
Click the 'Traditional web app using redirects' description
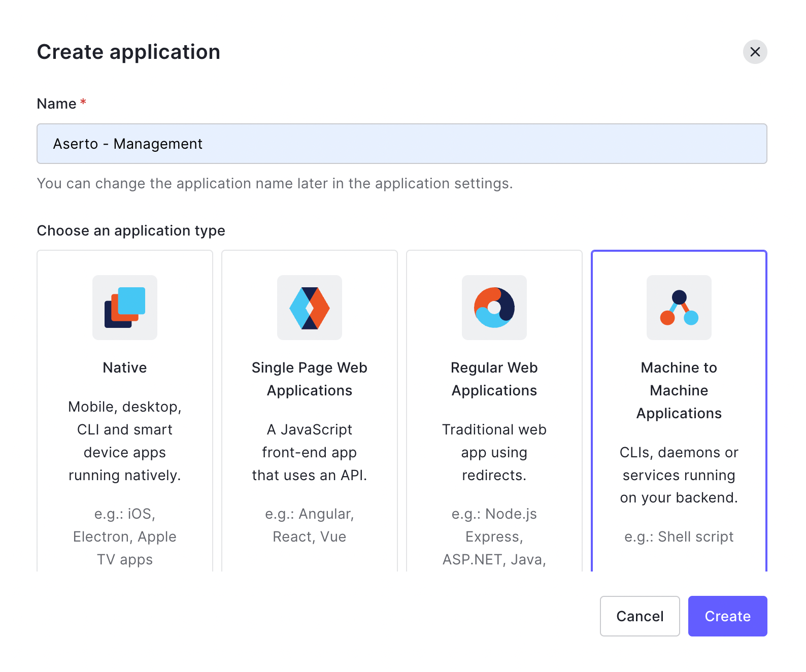coord(494,452)
